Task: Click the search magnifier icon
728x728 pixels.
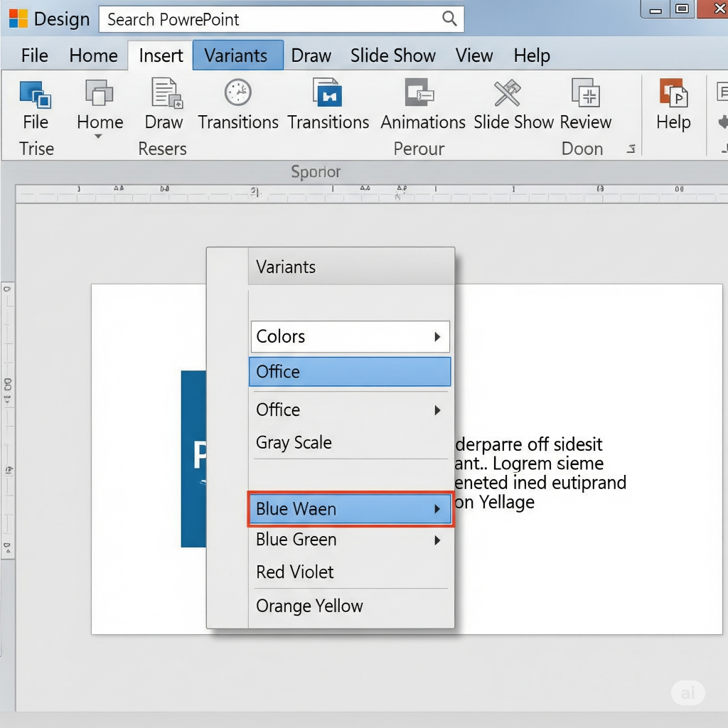Action: click(449, 19)
